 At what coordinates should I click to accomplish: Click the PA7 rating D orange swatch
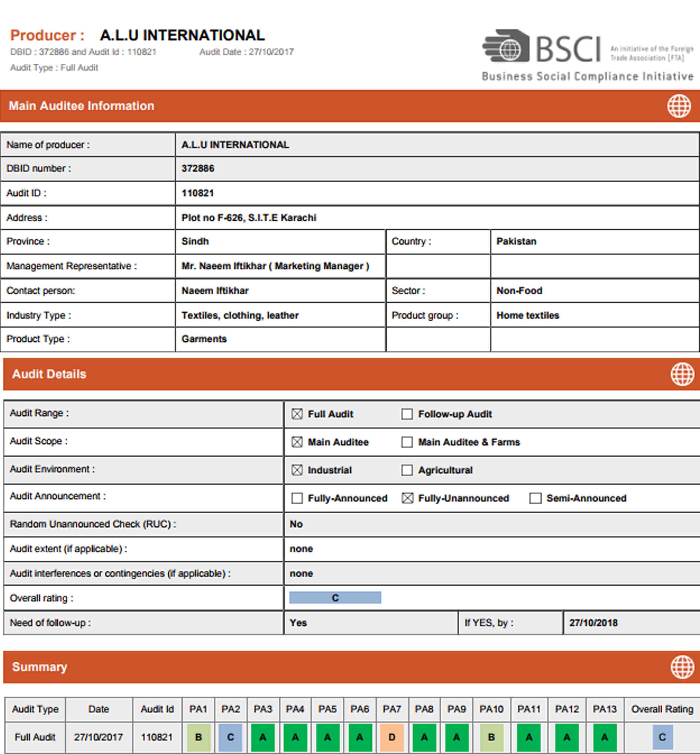(x=392, y=737)
